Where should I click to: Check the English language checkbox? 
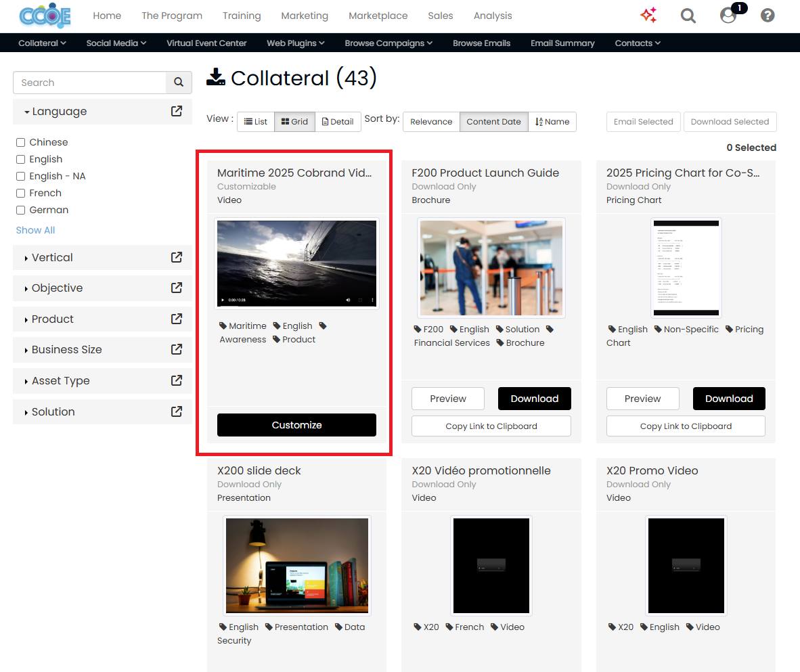coord(20,159)
